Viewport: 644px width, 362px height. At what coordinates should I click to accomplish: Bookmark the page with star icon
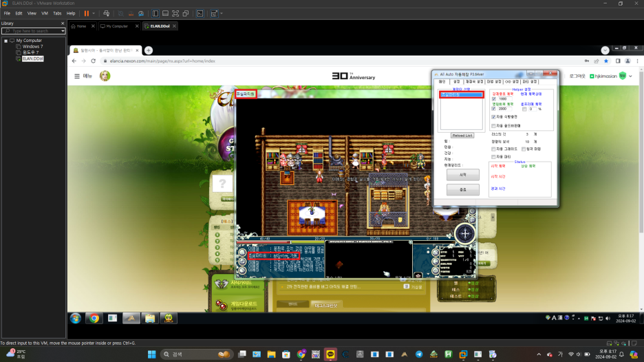[x=606, y=61]
